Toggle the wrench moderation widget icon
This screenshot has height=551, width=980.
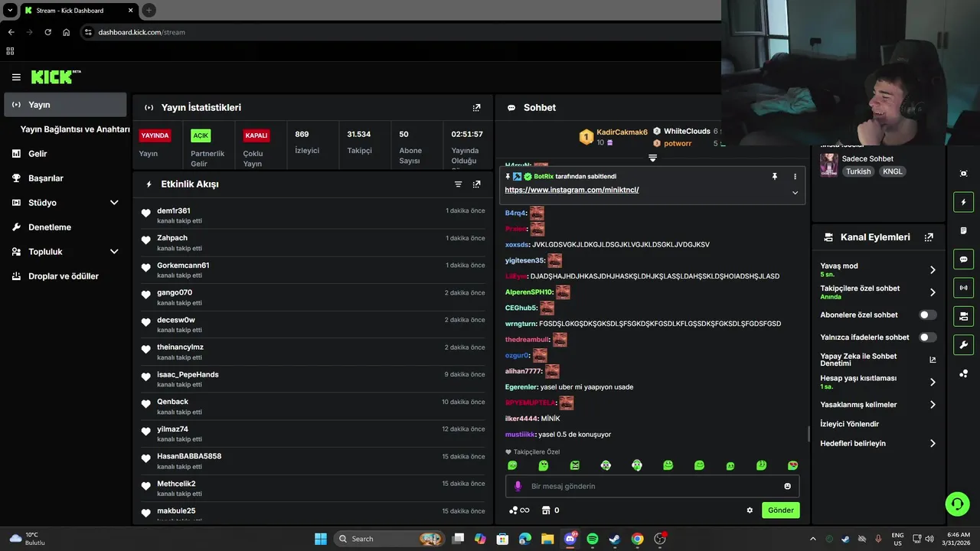963,344
